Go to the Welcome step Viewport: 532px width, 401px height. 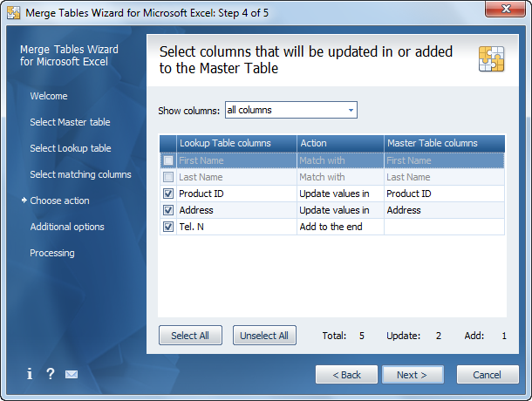pyautogui.click(x=49, y=96)
